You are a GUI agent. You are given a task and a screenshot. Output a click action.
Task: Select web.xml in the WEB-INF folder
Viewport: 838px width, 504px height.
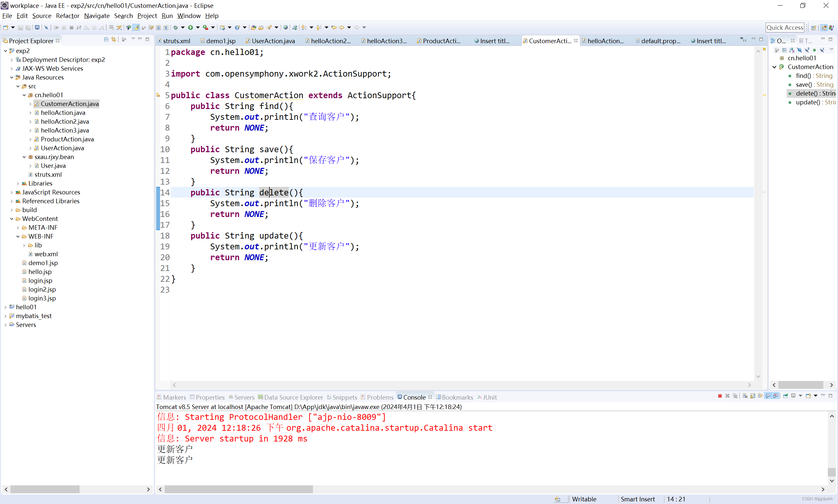46,254
